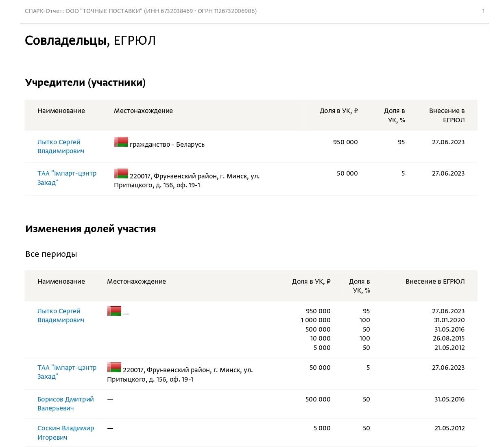Click the flag in Лытко's row under Изменения долей участия
Screen dimensions: 504x447
(114, 311)
